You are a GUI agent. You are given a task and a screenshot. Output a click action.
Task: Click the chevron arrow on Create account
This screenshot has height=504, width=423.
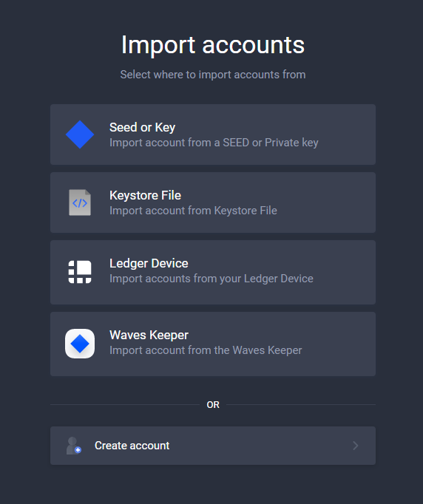coord(356,446)
